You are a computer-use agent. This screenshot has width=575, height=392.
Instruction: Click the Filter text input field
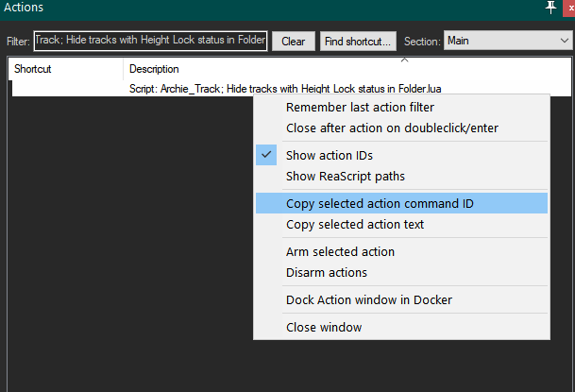tap(151, 42)
